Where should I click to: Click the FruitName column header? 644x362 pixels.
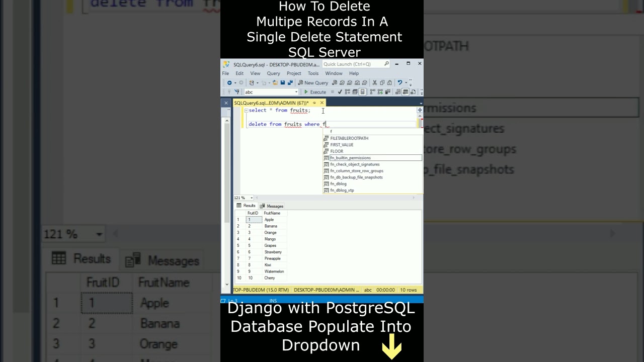click(x=274, y=213)
